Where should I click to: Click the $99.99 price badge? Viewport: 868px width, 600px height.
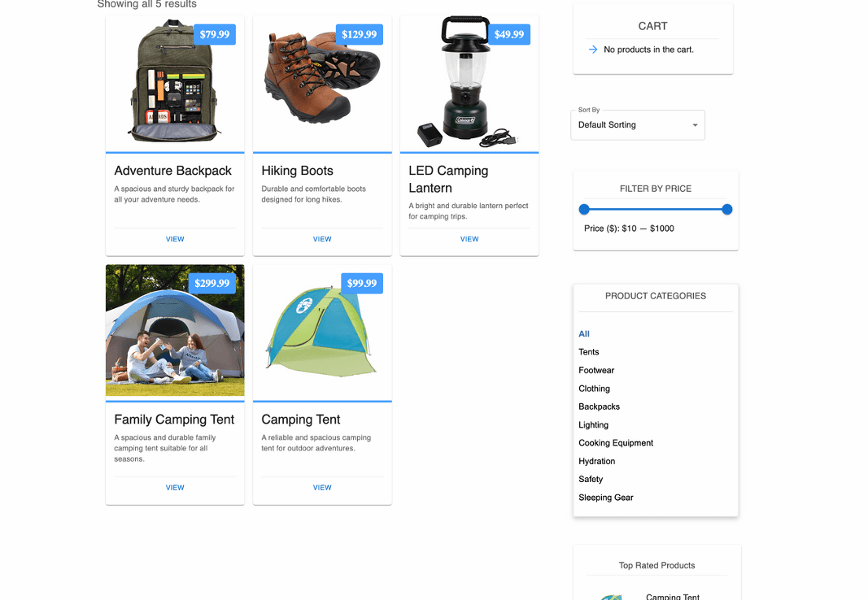[x=362, y=283]
